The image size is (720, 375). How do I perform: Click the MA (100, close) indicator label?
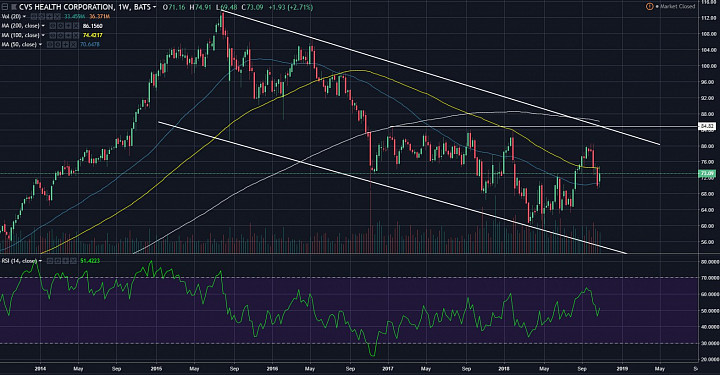(x=20, y=35)
